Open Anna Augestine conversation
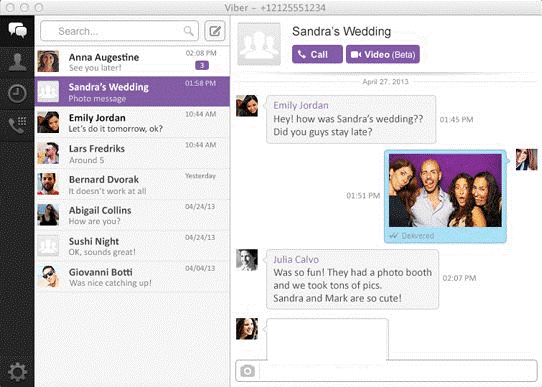 132,61
